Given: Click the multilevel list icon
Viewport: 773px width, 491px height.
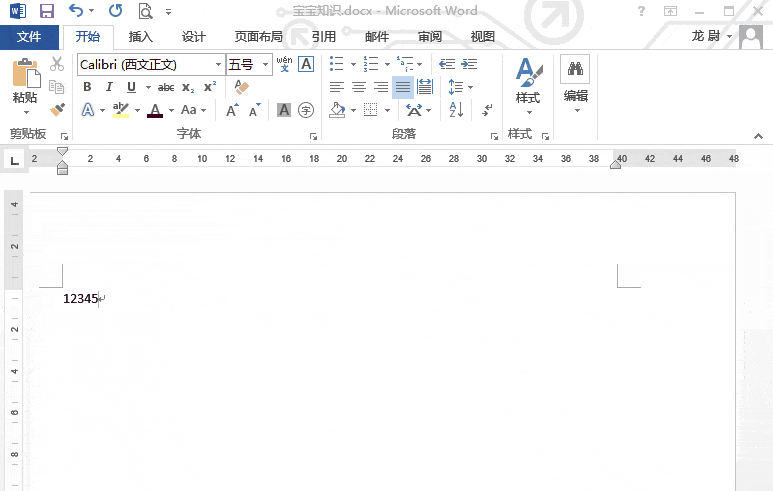Looking at the screenshot, I should click(405, 64).
